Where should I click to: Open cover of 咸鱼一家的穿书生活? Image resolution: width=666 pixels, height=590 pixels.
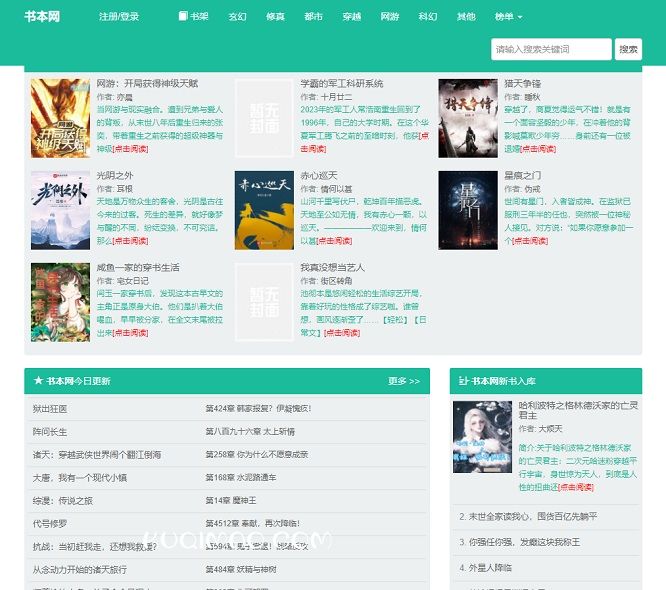[60, 302]
